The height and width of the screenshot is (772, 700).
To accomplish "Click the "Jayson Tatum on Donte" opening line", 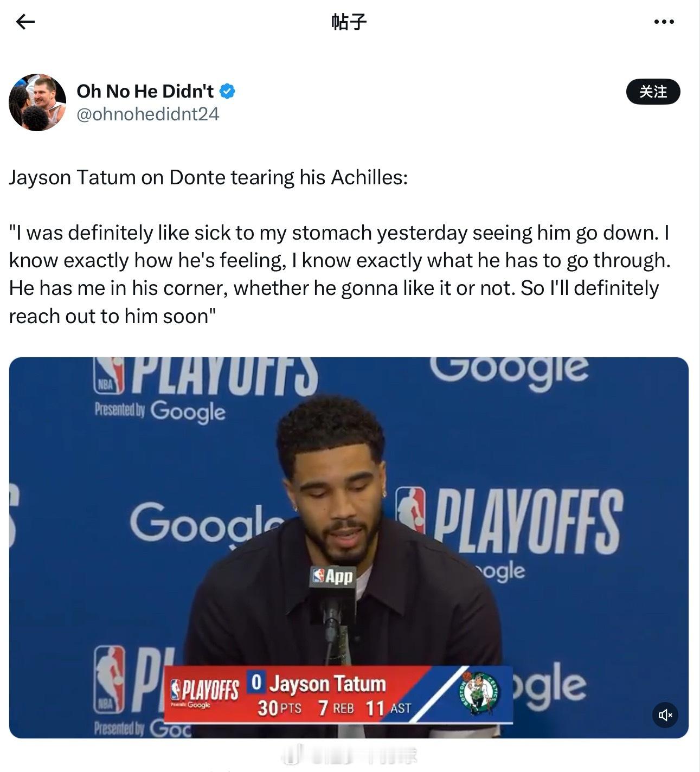I will pos(208,177).
